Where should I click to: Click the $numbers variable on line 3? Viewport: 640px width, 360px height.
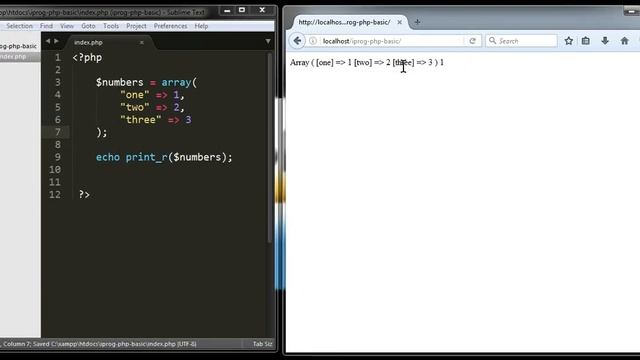tap(120, 82)
